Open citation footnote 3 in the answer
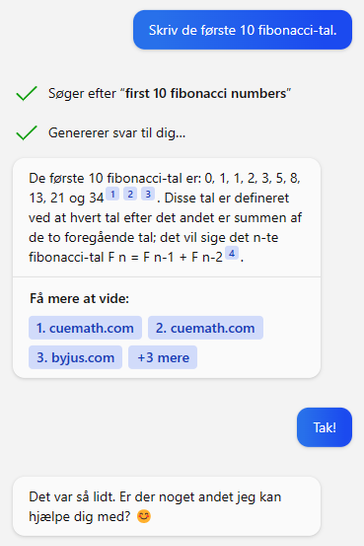The width and height of the screenshot is (364, 546). click(148, 194)
